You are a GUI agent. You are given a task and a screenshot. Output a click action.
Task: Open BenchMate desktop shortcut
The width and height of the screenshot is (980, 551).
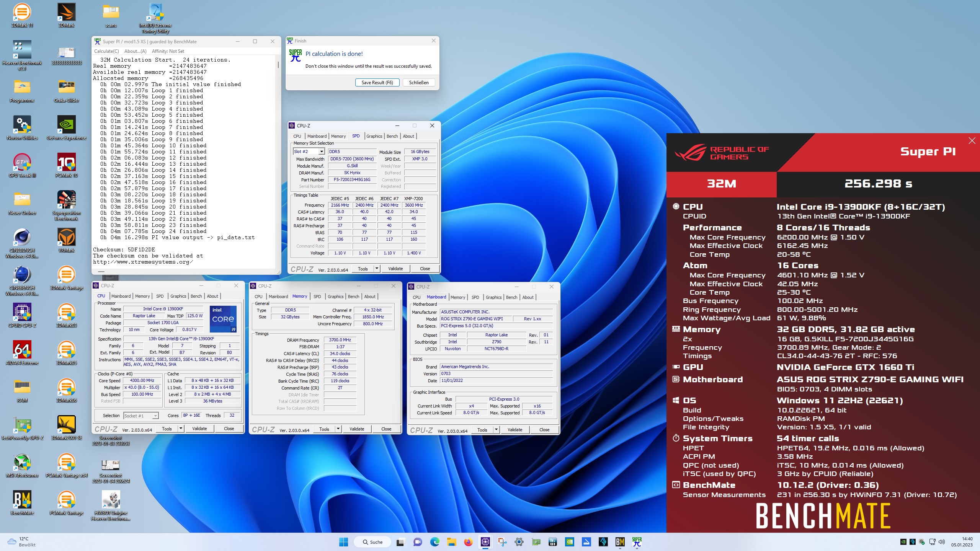coord(22,503)
